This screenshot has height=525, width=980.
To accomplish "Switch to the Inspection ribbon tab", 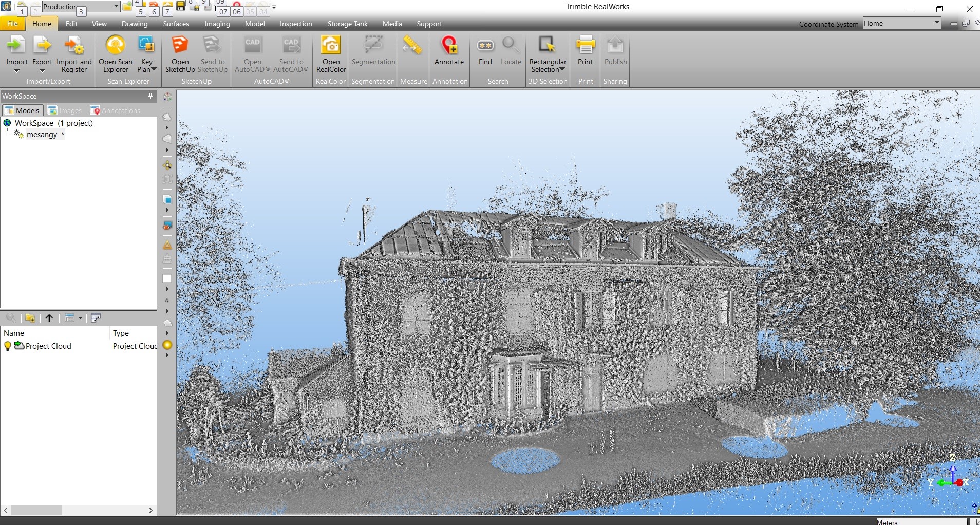I will 295,24.
